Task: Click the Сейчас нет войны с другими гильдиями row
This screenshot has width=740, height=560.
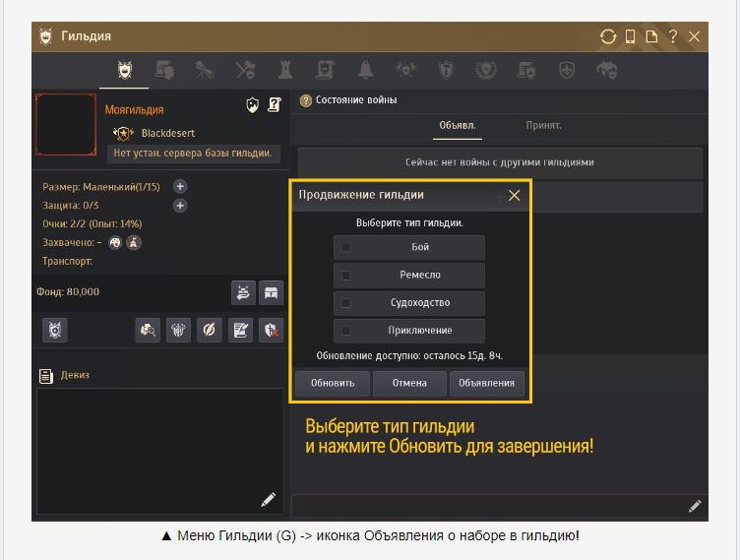Action: 500,162
